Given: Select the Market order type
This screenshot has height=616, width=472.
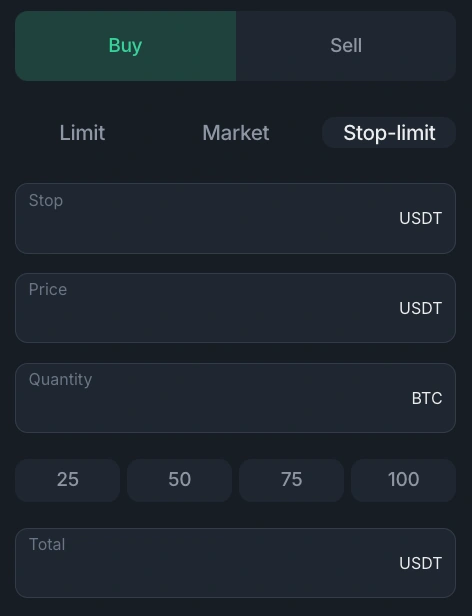Looking at the screenshot, I should tap(236, 132).
